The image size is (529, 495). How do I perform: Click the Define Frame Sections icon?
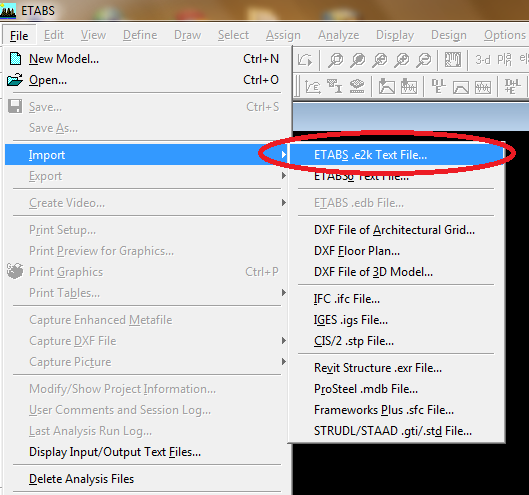(335, 87)
